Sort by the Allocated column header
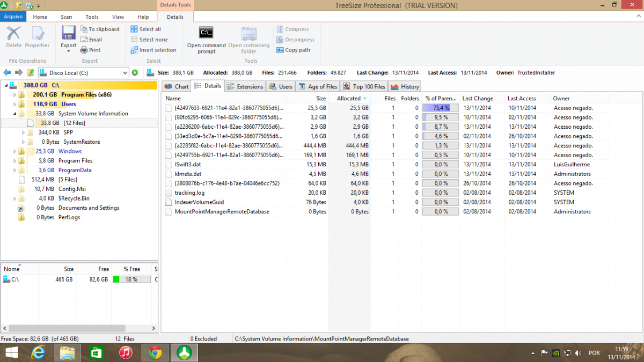The image size is (644, 362). pyautogui.click(x=350, y=98)
